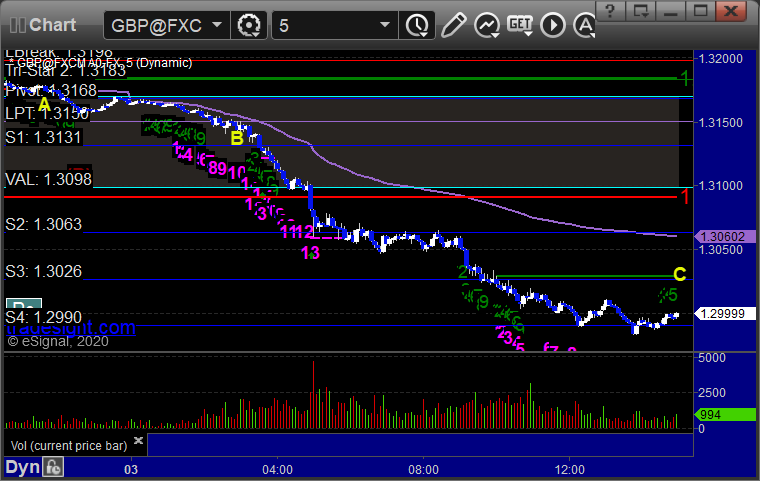Viewport: 760px width, 481px height.
Task: Open the studies line-chart icon
Action: tap(487, 23)
